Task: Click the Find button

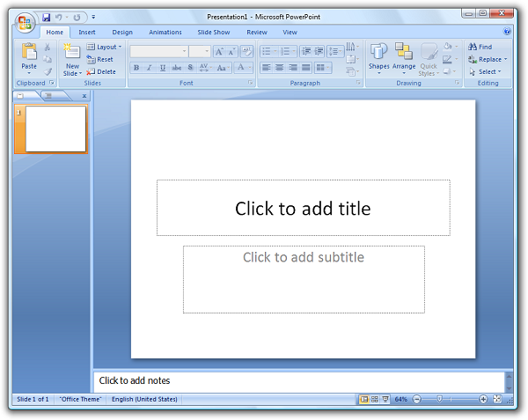Action: (x=480, y=47)
